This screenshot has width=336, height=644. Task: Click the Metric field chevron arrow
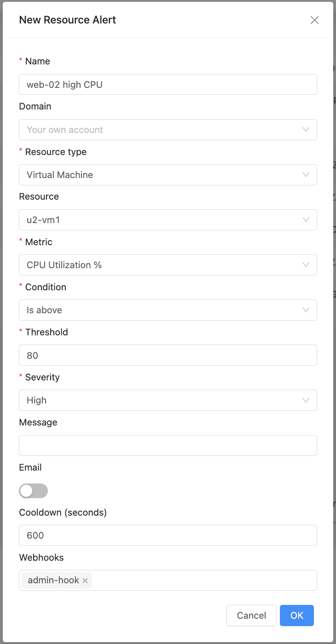click(306, 265)
